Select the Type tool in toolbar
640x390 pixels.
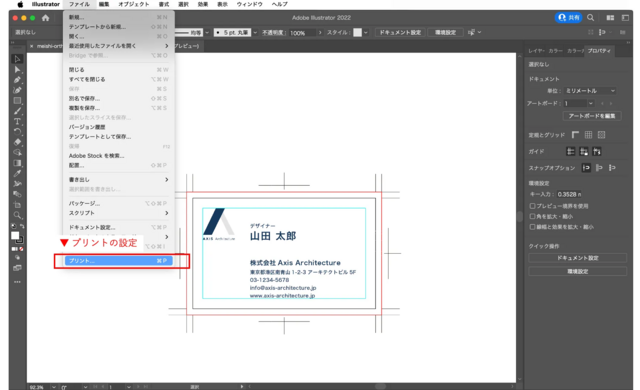(x=17, y=121)
